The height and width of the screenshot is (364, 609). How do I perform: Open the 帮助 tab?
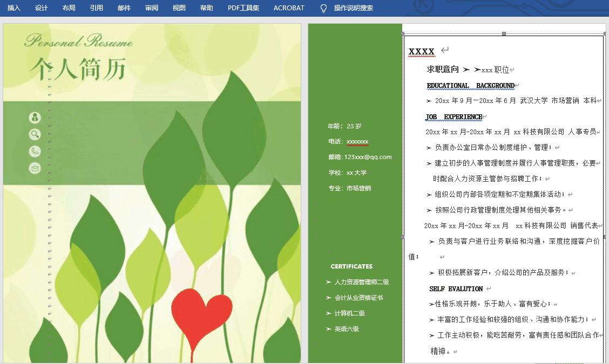tap(206, 8)
